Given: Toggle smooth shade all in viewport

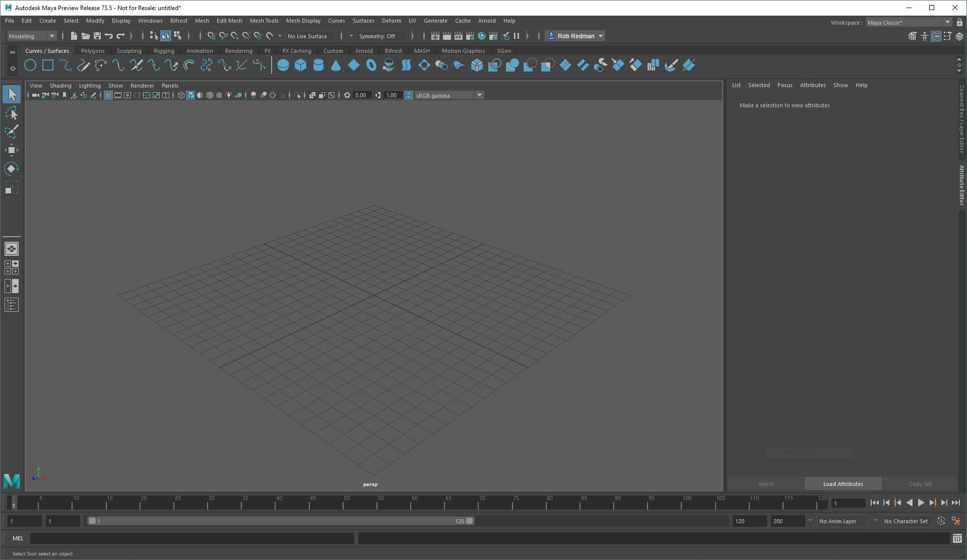Looking at the screenshot, I should pyautogui.click(x=190, y=95).
